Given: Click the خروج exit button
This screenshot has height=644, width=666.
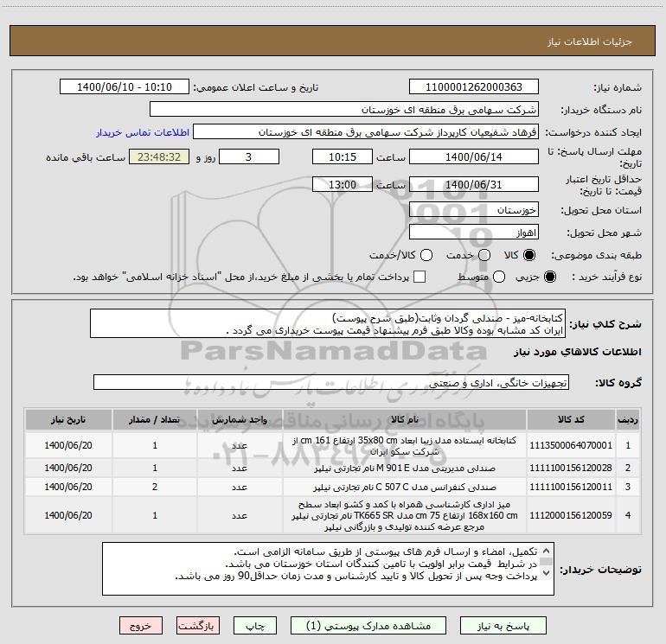Looking at the screenshot, I should tap(141, 626).
